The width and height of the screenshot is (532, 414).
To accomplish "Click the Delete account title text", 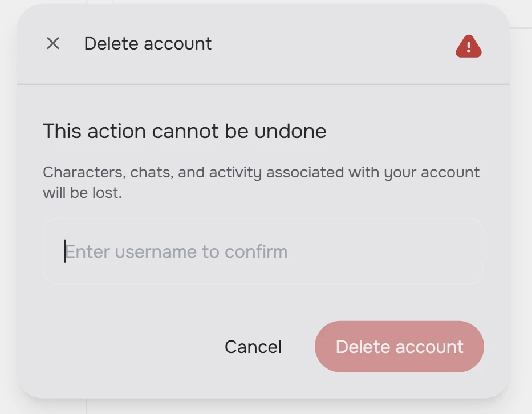I will [x=148, y=43].
